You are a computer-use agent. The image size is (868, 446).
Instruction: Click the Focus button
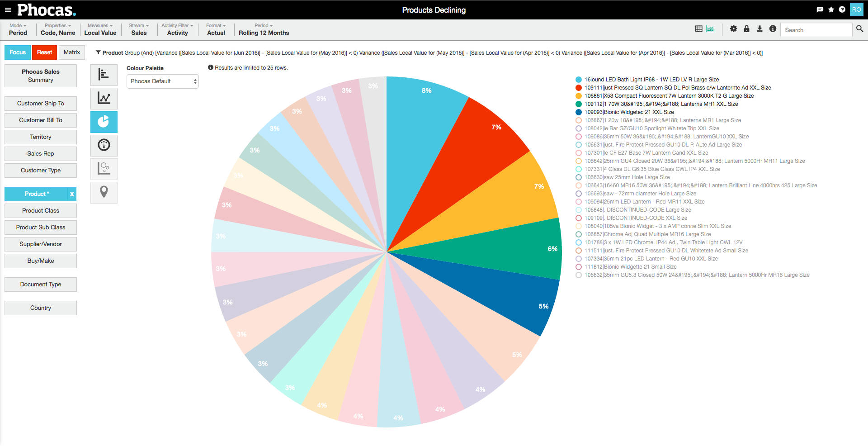click(x=18, y=52)
